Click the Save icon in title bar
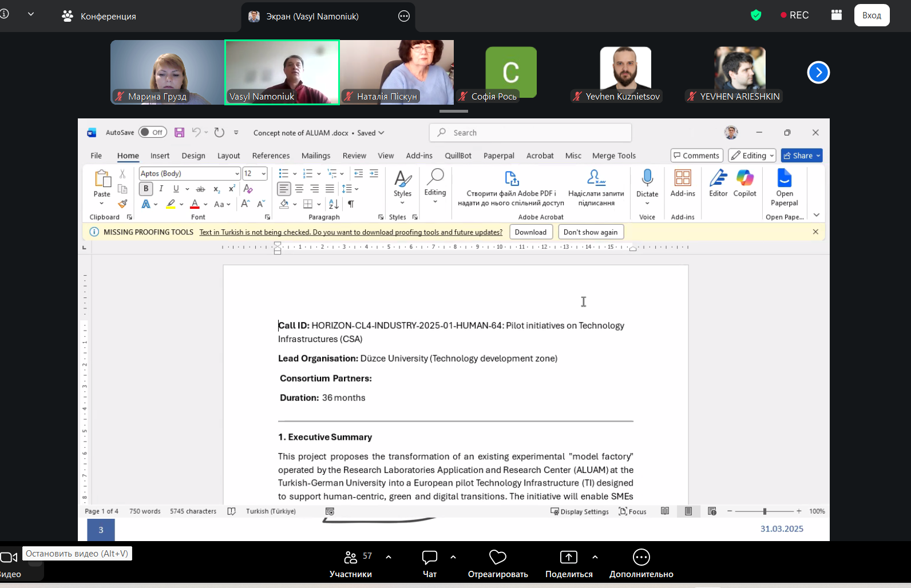This screenshot has height=588, width=911. (179, 133)
